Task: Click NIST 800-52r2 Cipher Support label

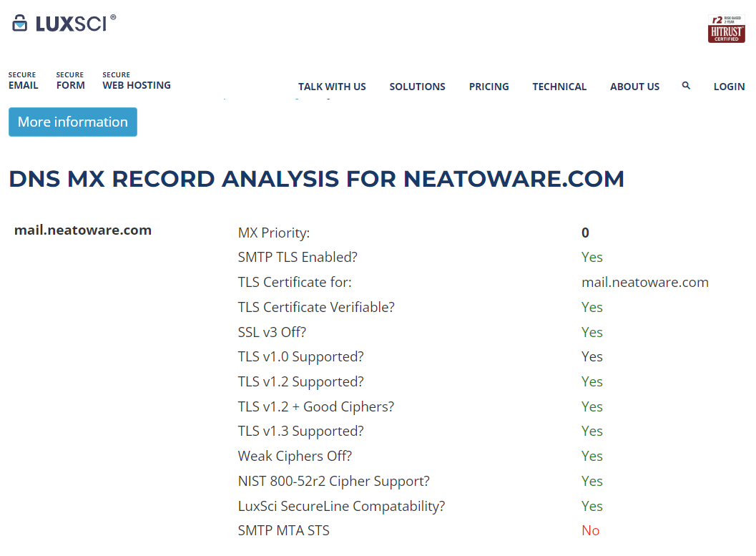Action: (x=333, y=482)
